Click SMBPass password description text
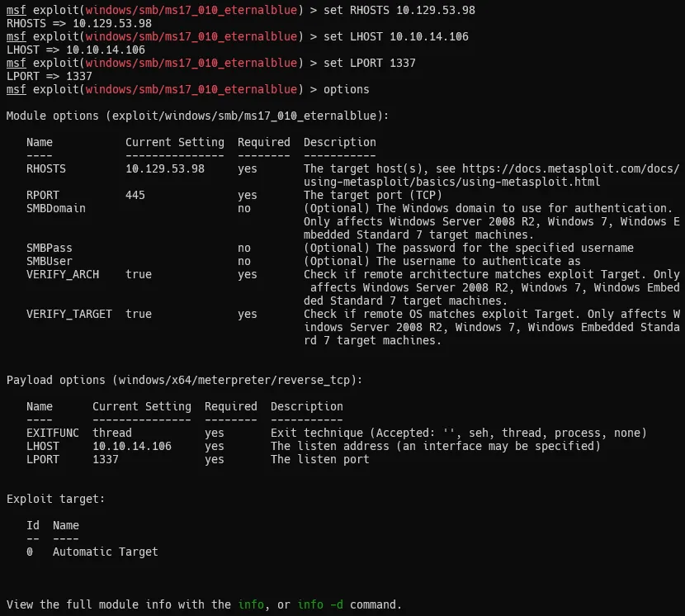The height and width of the screenshot is (616, 685). [468, 248]
